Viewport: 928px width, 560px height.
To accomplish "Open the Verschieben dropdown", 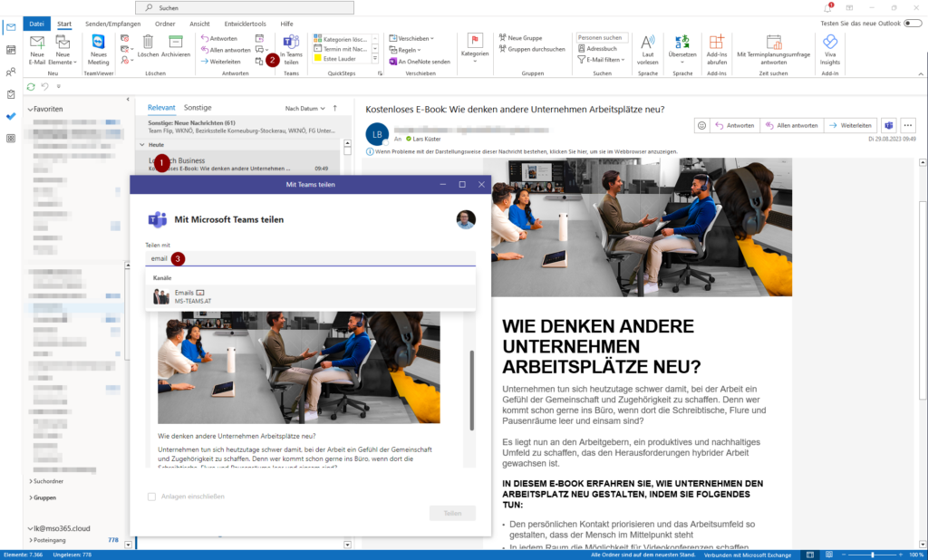I will [x=411, y=38].
